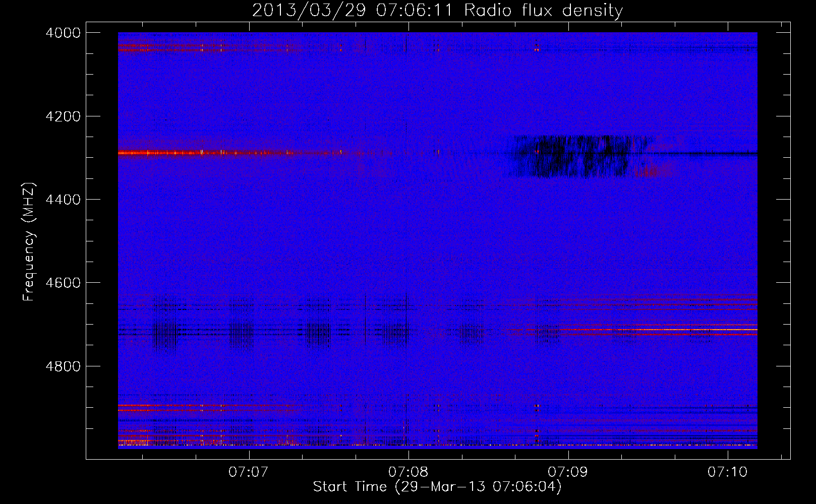Click the 4600 frequency tick label
This screenshot has width=816, height=504.
pyautogui.click(x=63, y=283)
